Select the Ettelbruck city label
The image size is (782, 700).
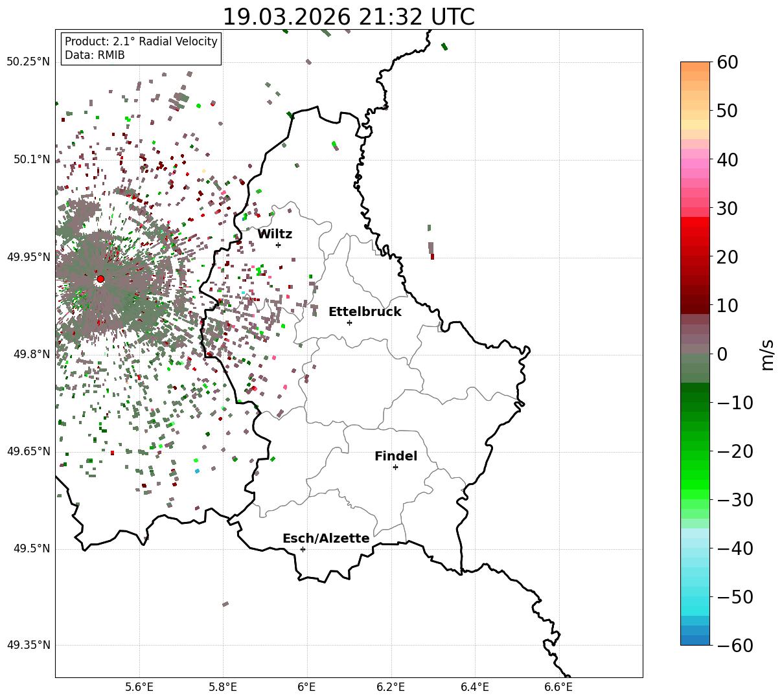[x=365, y=312]
